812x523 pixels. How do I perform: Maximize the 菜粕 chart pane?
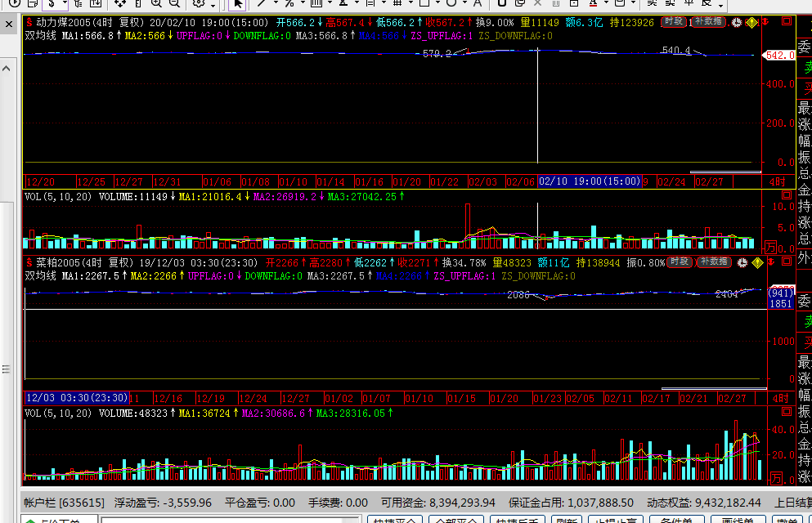[x=787, y=261]
